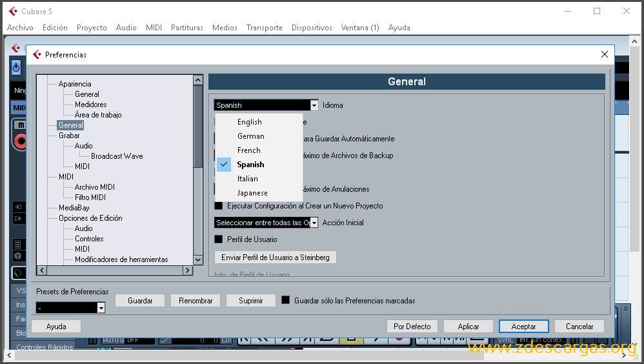This screenshot has width=644, height=364.
Task: Toggle 'Ejecutar Configuración al Crear un Nuevo Proyecto' checkbox
Action: [219, 205]
